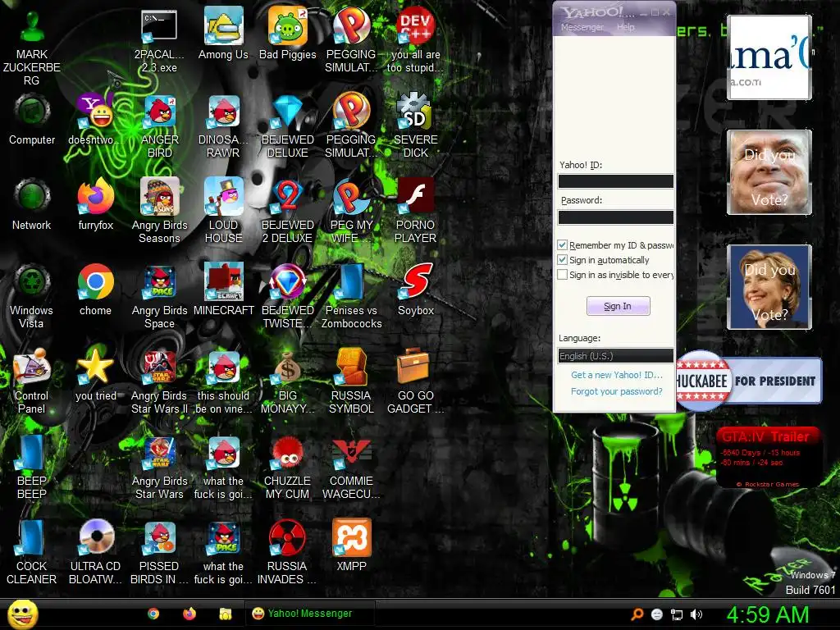The image size is (840, 630).
Task: Open the Messenger menu in Yahoo window
Action: (x=582, y=27)
